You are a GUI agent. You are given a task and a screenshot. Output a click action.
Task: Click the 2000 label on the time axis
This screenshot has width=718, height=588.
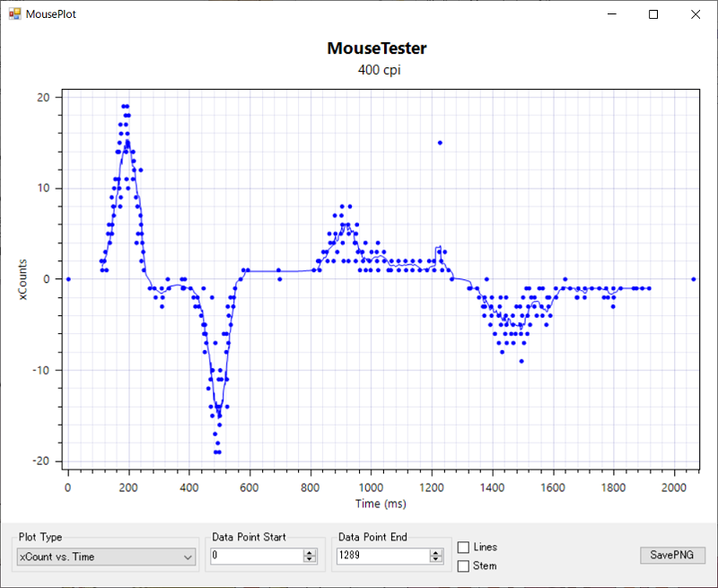point(674,487)
